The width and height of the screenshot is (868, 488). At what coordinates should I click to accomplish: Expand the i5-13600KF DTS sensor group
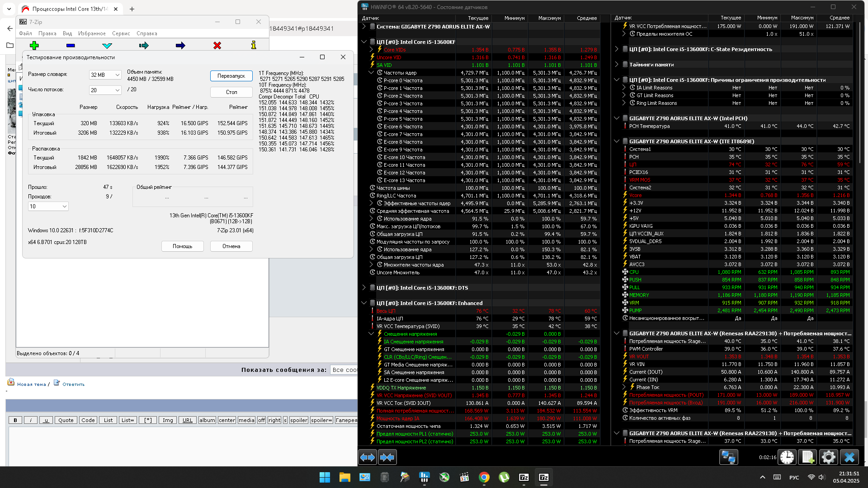pos(364,288)
